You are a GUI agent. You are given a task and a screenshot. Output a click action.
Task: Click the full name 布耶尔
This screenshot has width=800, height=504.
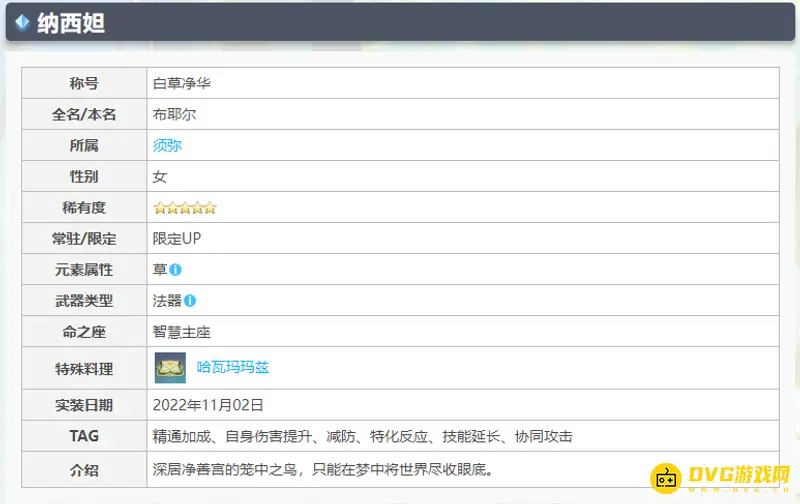(174, 115)
